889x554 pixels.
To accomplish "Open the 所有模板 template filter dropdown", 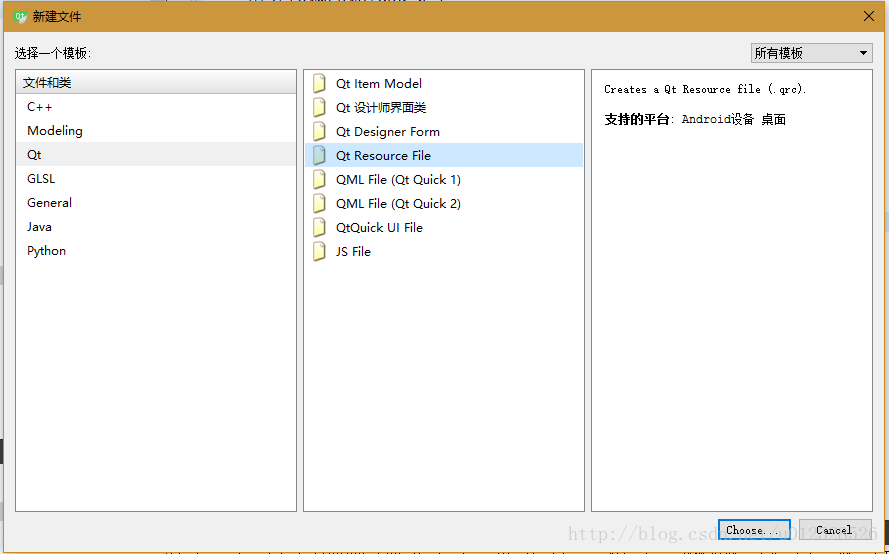I will (811, 53).
